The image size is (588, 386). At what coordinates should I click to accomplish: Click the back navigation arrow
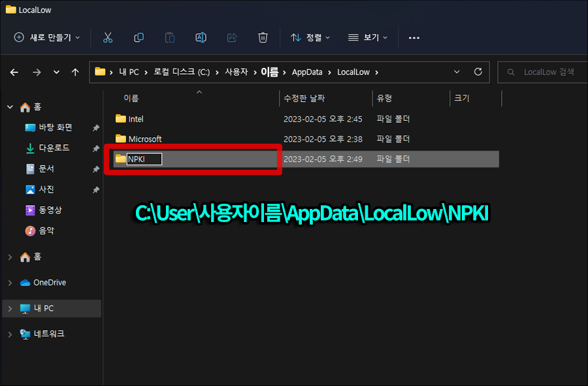pos(14,72)
